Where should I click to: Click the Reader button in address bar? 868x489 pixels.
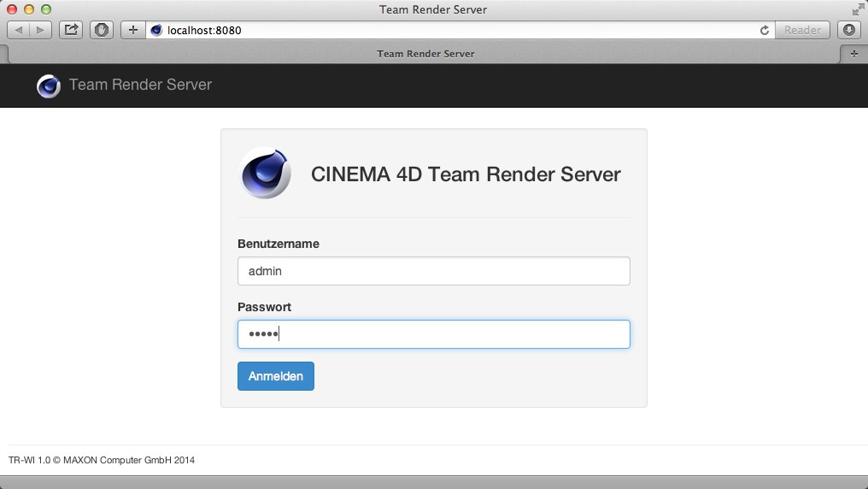point(802,30)
